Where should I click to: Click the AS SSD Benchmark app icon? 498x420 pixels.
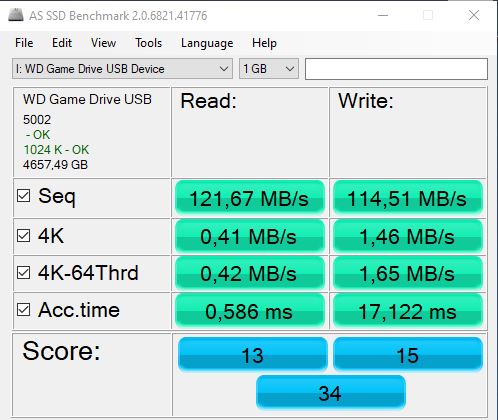click(15, 15)
